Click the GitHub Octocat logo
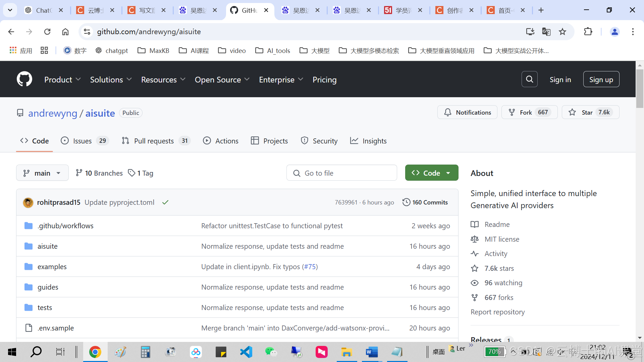 24,79
